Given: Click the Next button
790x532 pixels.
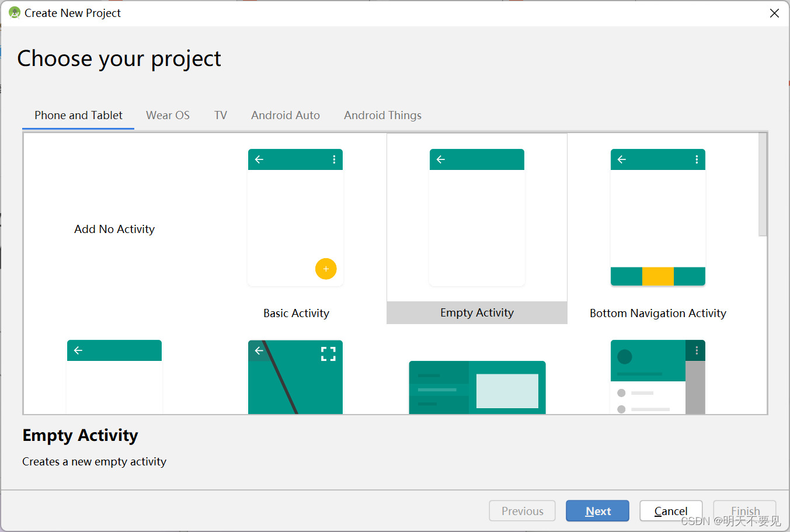Looking at the screenshot, I should (x=597, y=511).
